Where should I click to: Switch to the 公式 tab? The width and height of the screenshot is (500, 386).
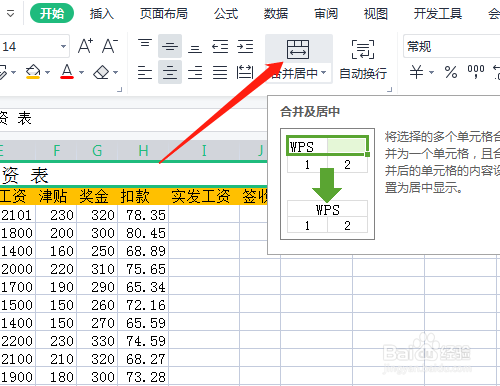point(226,14)
